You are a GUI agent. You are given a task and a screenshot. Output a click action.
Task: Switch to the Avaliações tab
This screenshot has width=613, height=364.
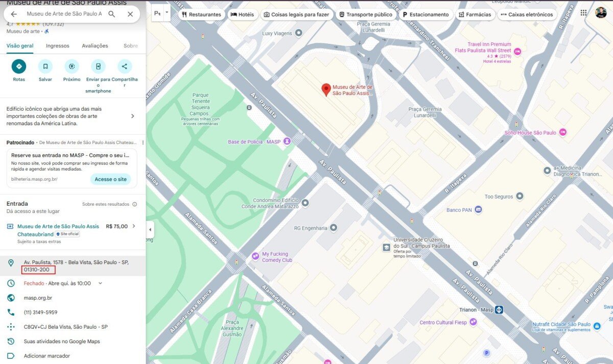pyautogui.click(x=95, y=46)
